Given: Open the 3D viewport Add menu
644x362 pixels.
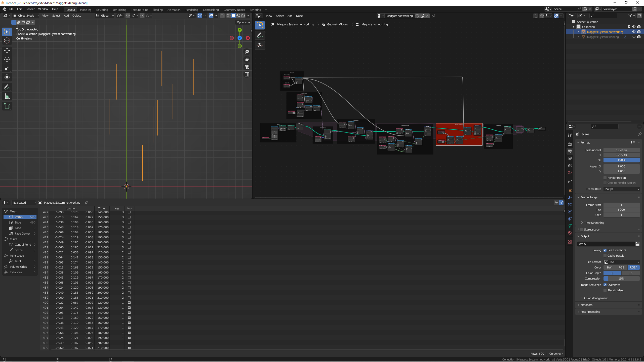Looking at the screenshot, I should [x=66, y=16].
